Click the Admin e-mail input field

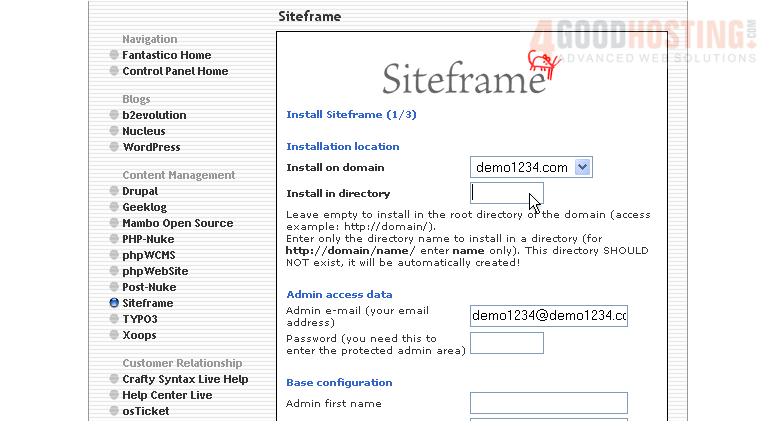(x=548, y=316)
